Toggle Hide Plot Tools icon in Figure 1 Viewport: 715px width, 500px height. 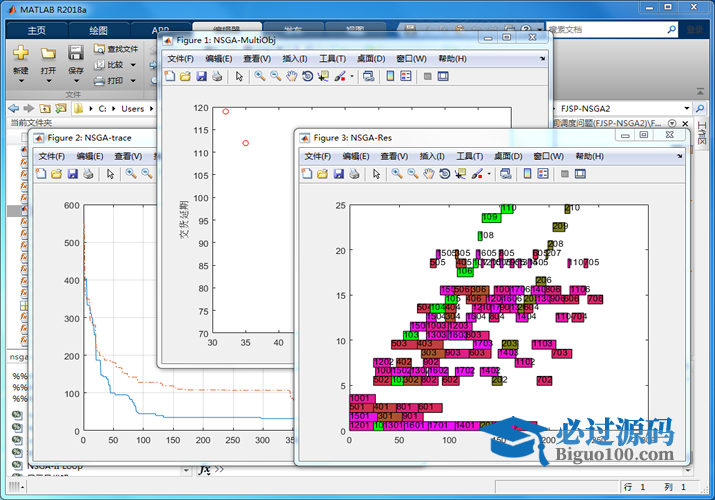[x=428, y=76]
